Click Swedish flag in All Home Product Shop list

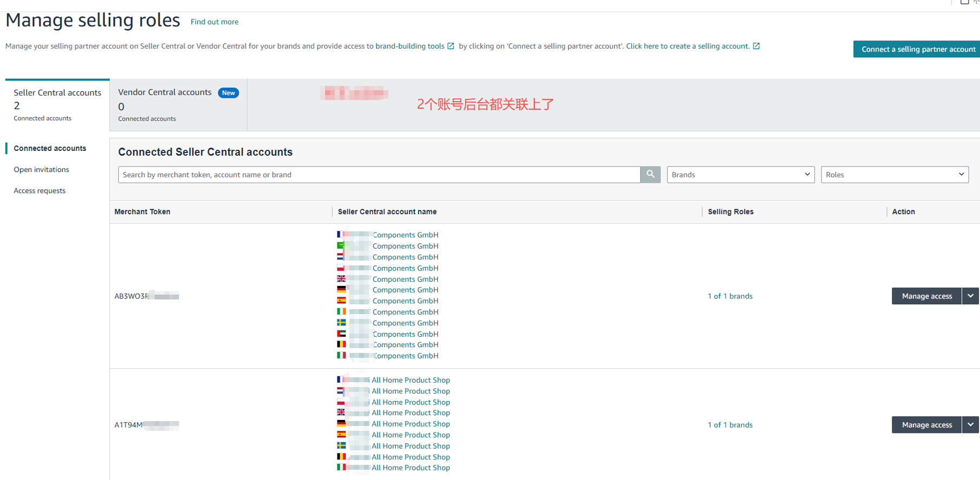point(341,446)
